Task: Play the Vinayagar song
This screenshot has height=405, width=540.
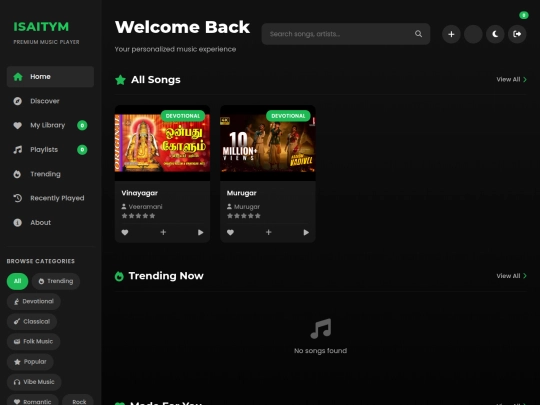Action: [x=200, y=232]
